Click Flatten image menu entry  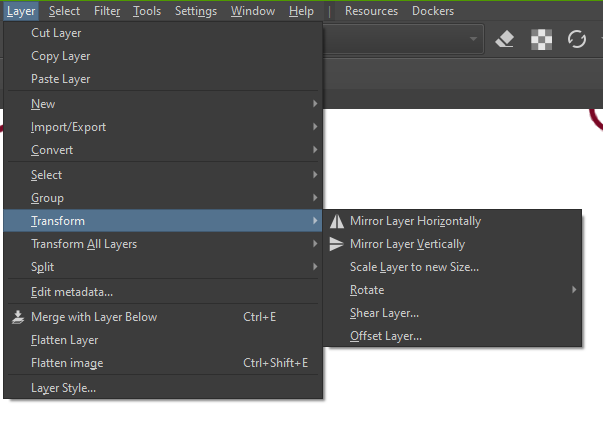point(67,363)
